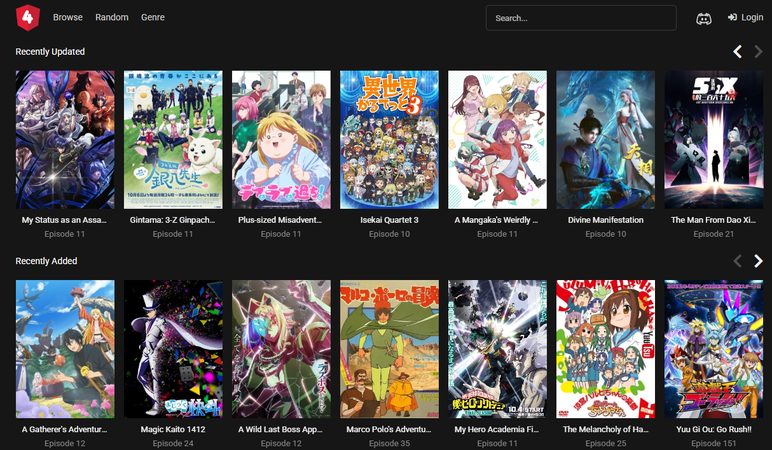Click the 'A Gatherer's Adventur...' title

[64, 429]
